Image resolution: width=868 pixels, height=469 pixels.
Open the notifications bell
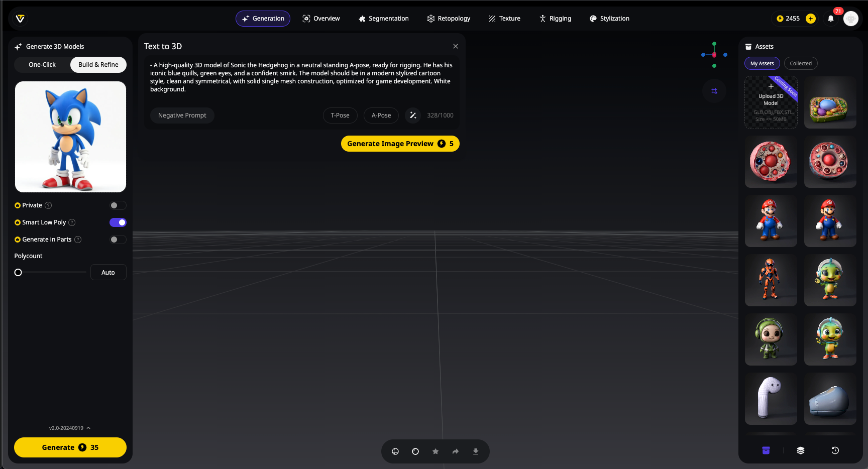[x=831, y=19]
